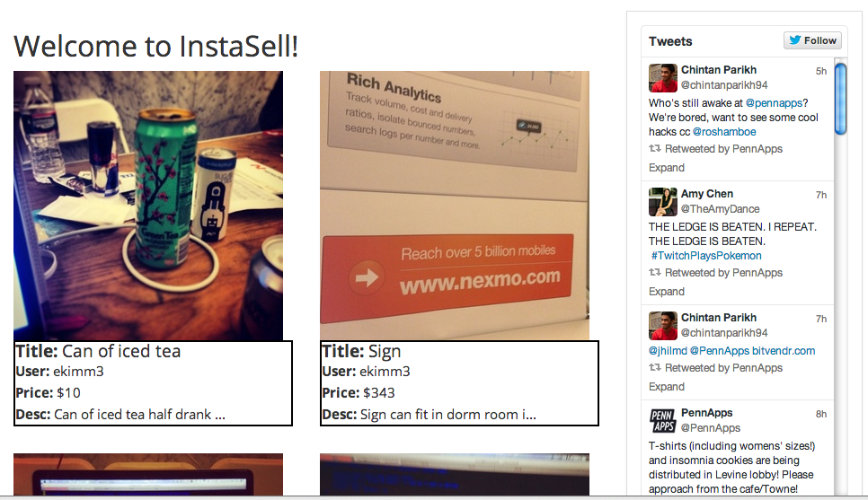This screenshot has height=500, width=868.
Task: Click the PennApps logo avatar
Action: point(663,421)
